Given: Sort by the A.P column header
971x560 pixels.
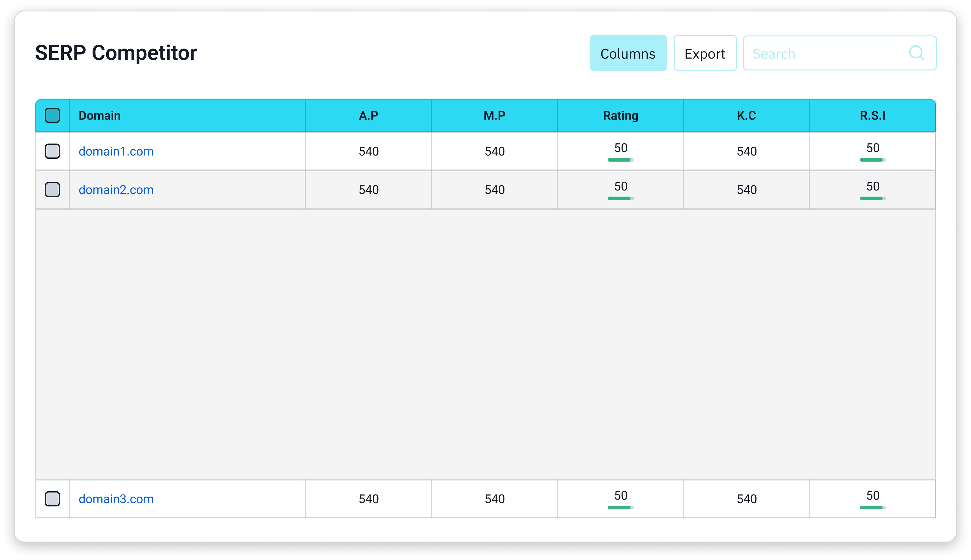Looking at the screenshot, I should coord(368,115).
